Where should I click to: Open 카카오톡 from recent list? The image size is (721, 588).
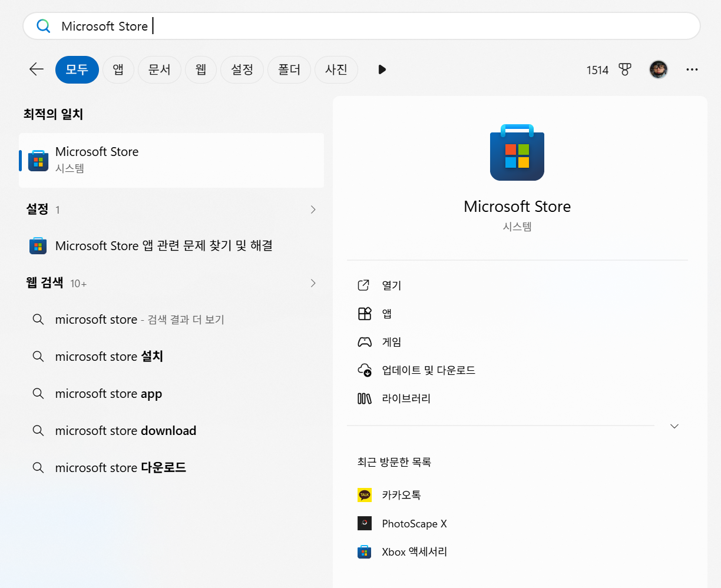click(401, 495)
